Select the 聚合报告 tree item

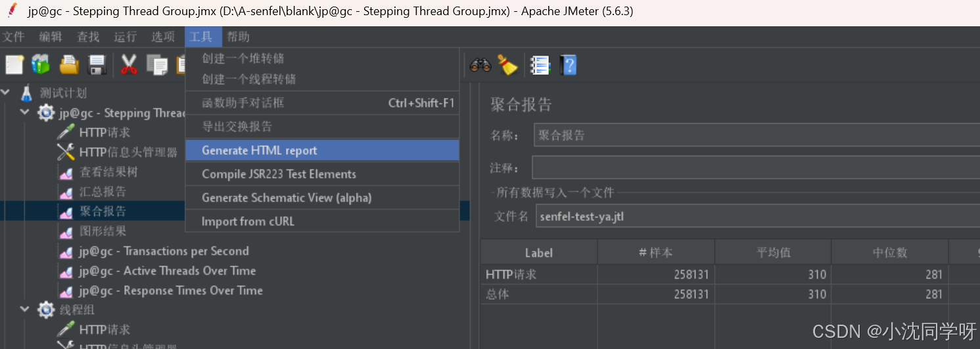103,212
